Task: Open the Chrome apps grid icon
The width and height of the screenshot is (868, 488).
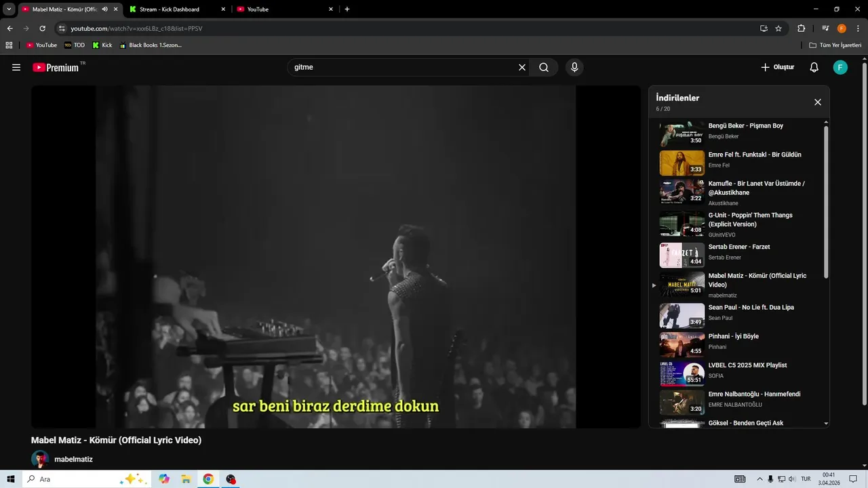Action: [x=9, y=45]
